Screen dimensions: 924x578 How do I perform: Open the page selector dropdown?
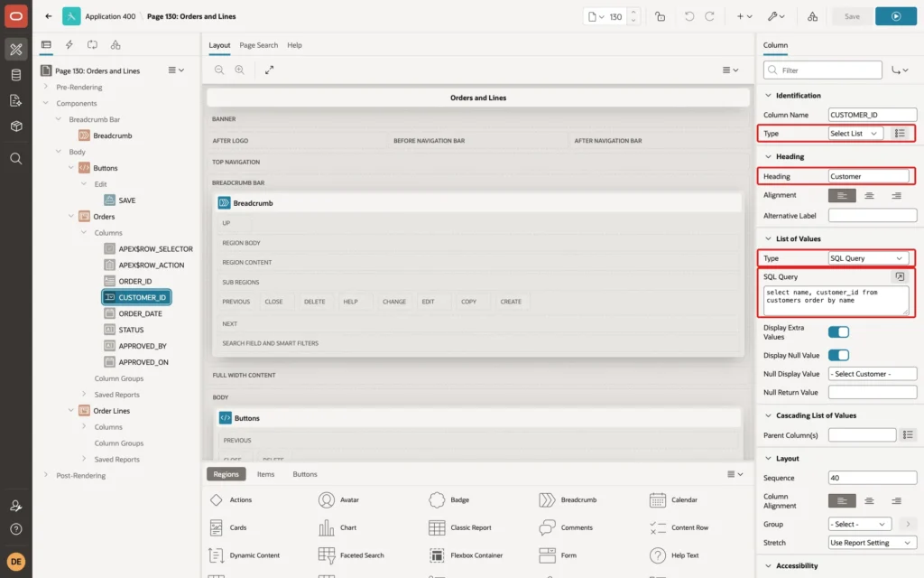[x=596, y=16]
